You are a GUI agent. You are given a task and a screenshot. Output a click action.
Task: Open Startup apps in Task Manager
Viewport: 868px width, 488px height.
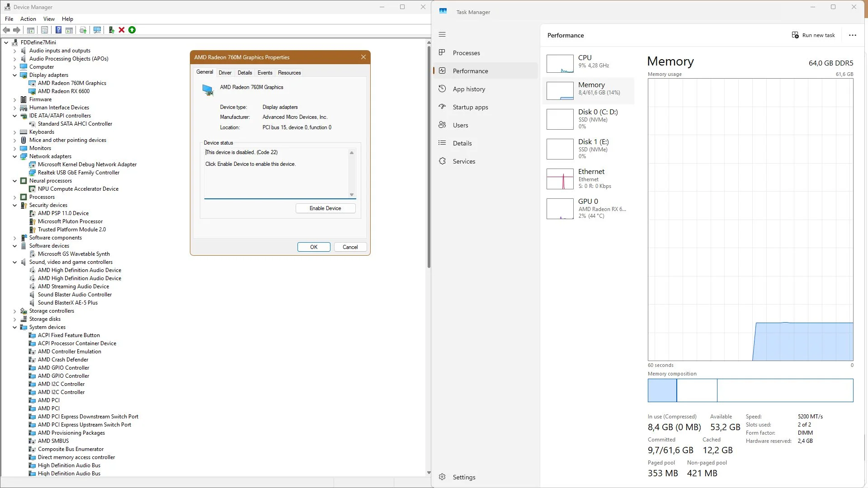pyautogui.click(x=486, y=107)
